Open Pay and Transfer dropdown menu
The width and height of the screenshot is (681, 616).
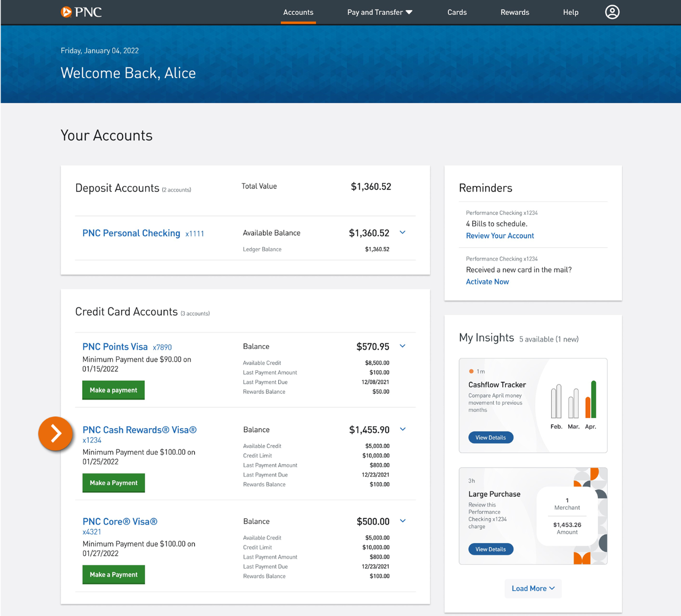[380, 12]
